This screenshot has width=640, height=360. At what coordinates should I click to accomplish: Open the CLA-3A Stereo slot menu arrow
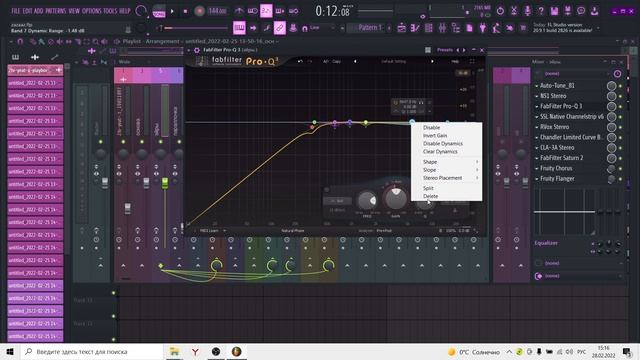[537, 148]
